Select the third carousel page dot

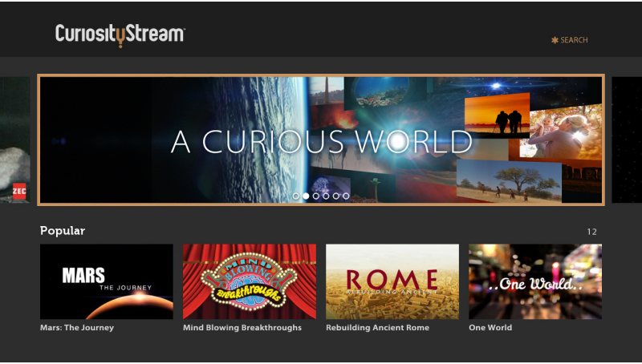(x=315, y=196)
